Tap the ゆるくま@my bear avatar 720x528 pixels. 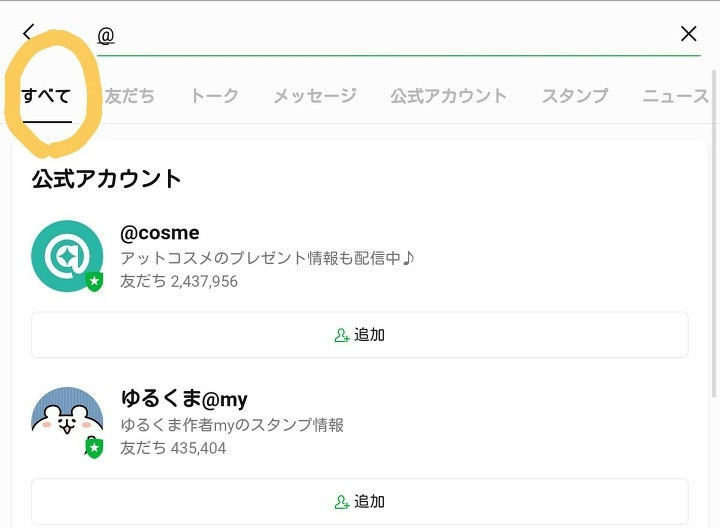point(67,420)
